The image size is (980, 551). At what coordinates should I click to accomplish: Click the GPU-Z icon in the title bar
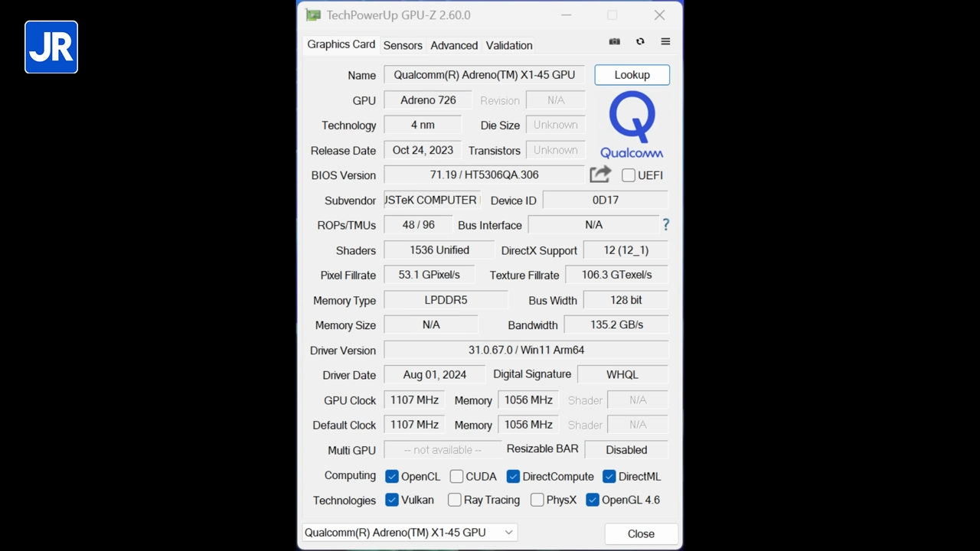(312, 15)
